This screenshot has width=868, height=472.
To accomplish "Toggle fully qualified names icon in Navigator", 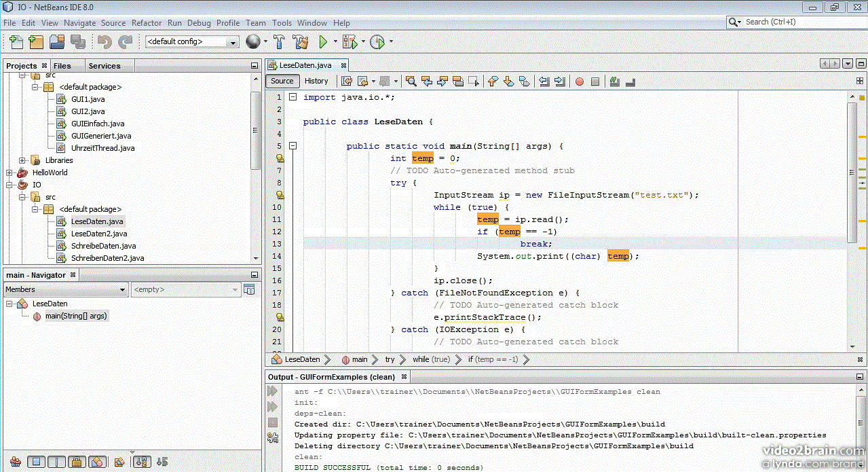I will pyautogui.click(x=119, y=462).
